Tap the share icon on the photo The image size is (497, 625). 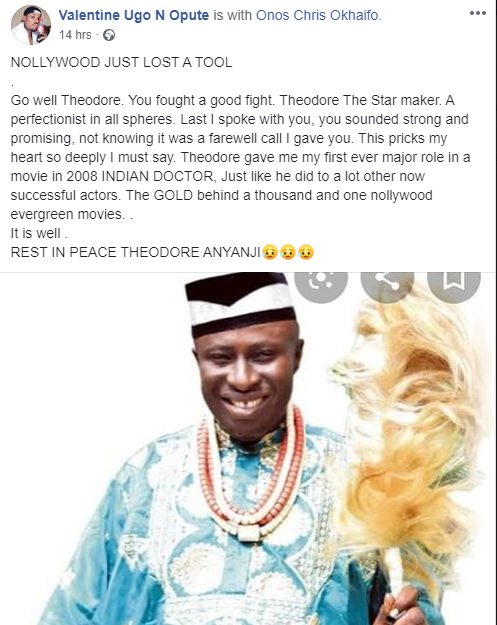click(387, 280)
